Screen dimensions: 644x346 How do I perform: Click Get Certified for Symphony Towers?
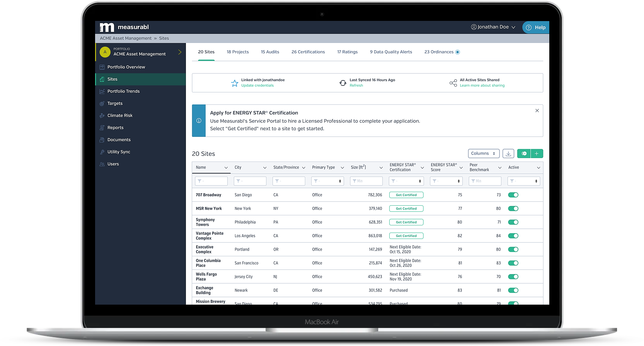pyautogui.click(x=406, y=222)
